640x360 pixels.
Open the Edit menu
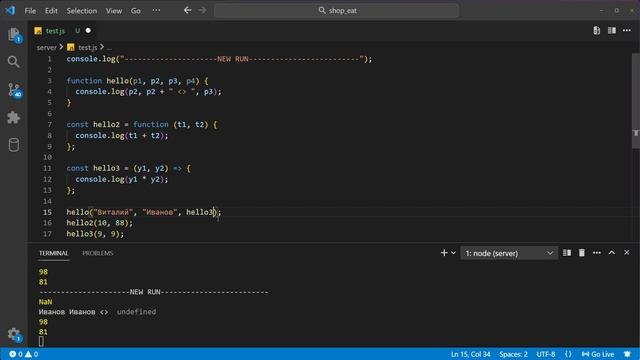(51, 11)
